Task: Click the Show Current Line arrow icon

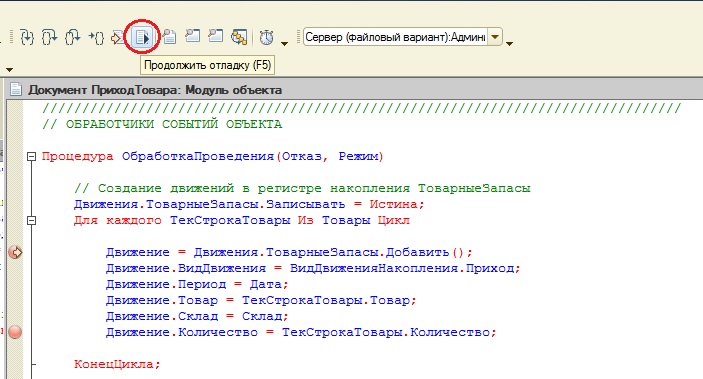Action: point(117,38)
